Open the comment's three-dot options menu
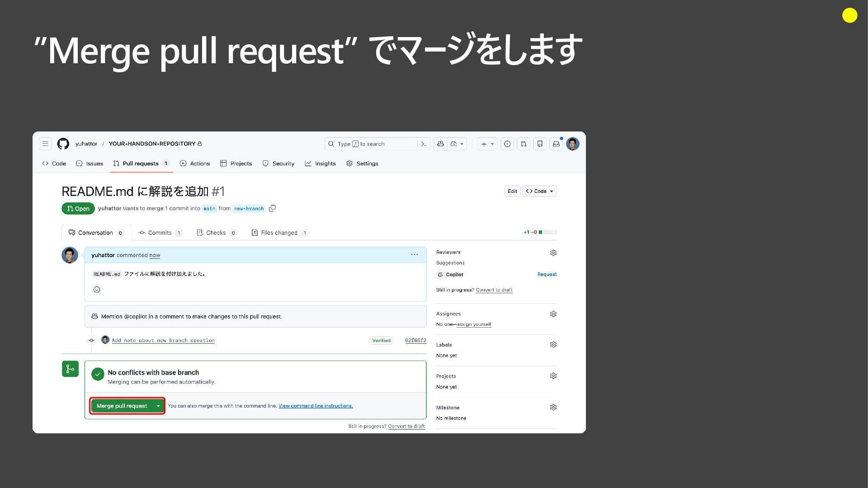The height and width of the screenshot is (488, 868). tap(414, 255)
